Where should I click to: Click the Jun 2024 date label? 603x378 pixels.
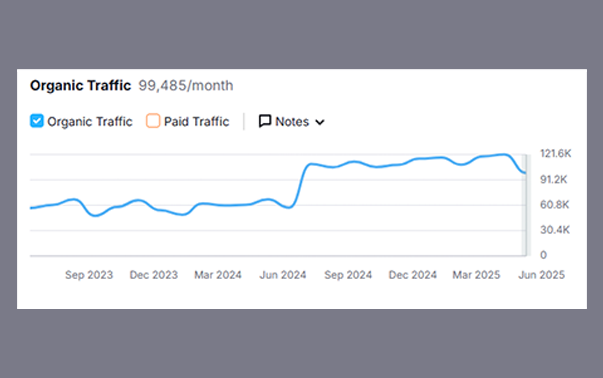click(283, 275)
